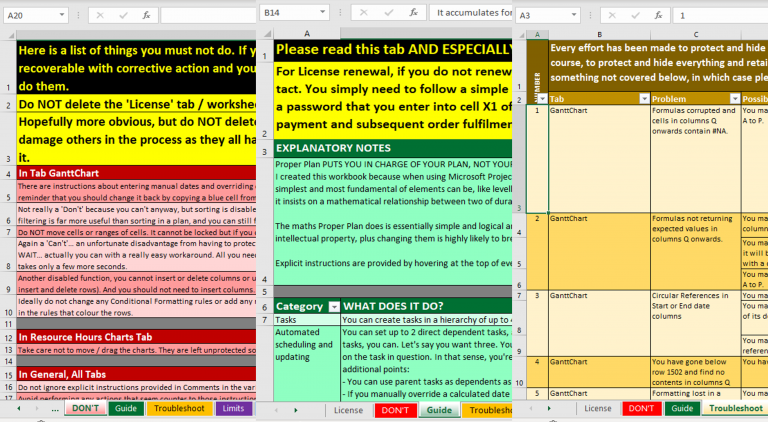Open the License tab in the middle window
Viewport: 768px width, 422px height.
tap(349, 410)
